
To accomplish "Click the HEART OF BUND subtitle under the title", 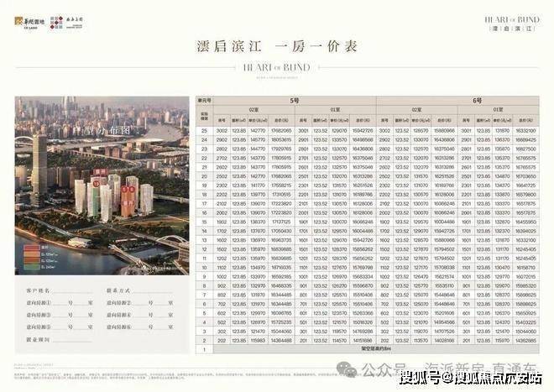I will [x=277, y=67].
